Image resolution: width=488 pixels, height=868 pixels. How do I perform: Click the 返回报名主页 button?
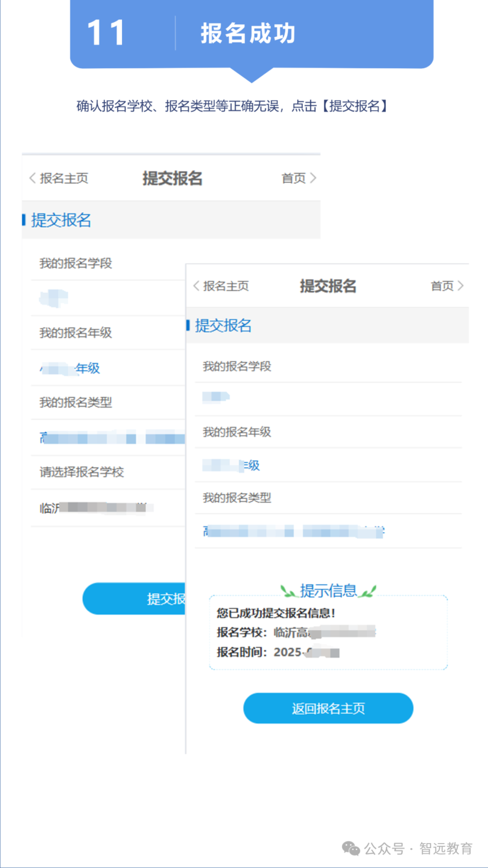coord(328,708)
